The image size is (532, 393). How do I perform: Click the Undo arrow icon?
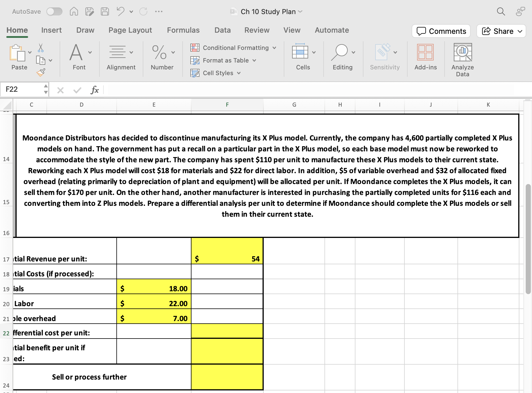[120, 11]
